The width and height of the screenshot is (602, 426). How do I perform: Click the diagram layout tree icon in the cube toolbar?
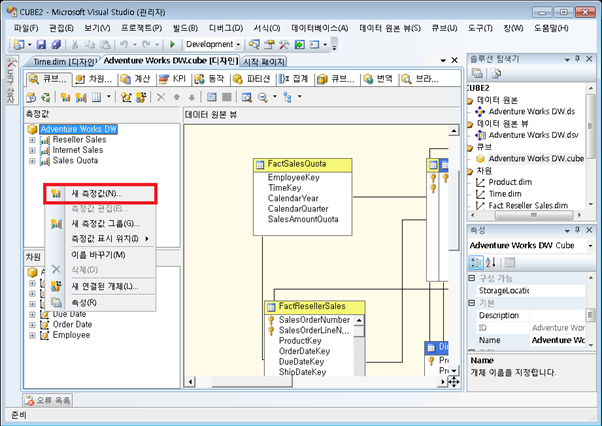click(287, 97)
